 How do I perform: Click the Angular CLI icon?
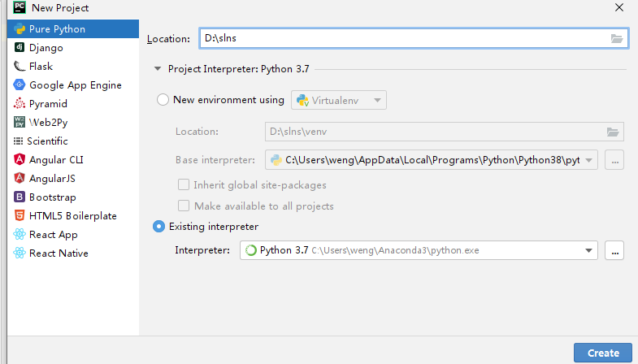(x=20, y=160)
